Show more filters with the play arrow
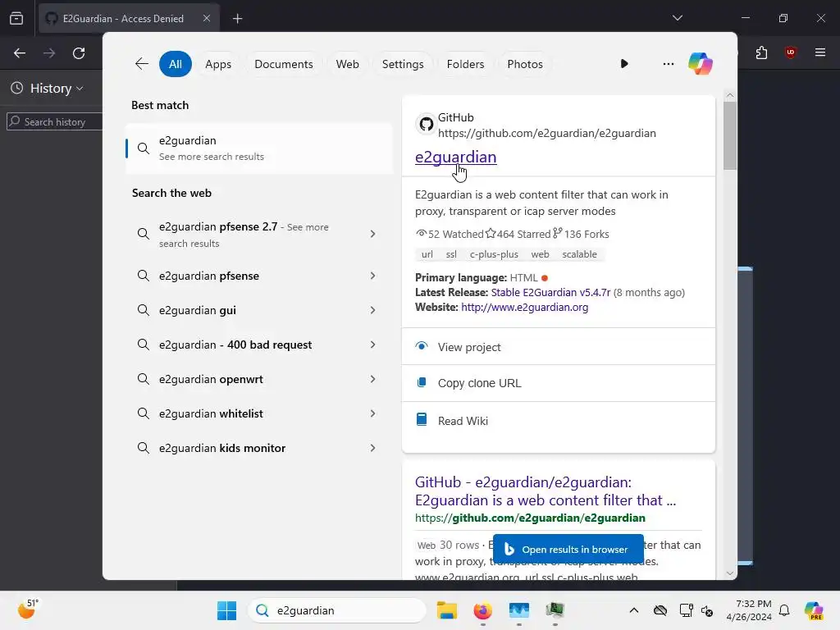This screenshot has width=840, height=630. tap(624, 64)
